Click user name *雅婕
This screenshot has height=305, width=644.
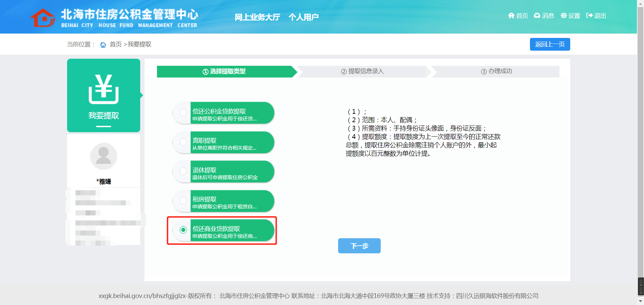104,182
